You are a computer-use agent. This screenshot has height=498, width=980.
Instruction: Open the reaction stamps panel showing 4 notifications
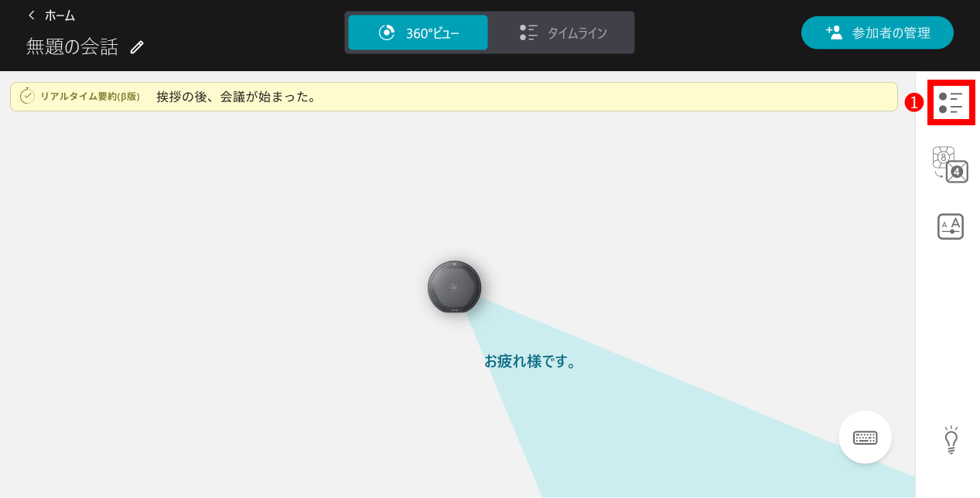951,163
